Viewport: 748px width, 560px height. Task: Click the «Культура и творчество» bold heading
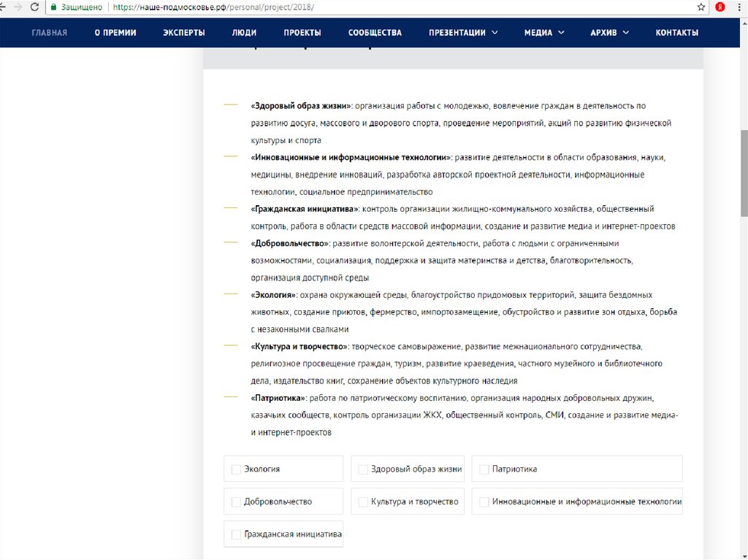299,346
